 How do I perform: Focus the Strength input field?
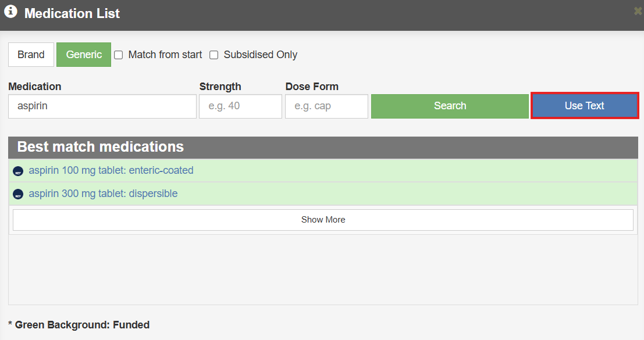[x=240, y=106]
